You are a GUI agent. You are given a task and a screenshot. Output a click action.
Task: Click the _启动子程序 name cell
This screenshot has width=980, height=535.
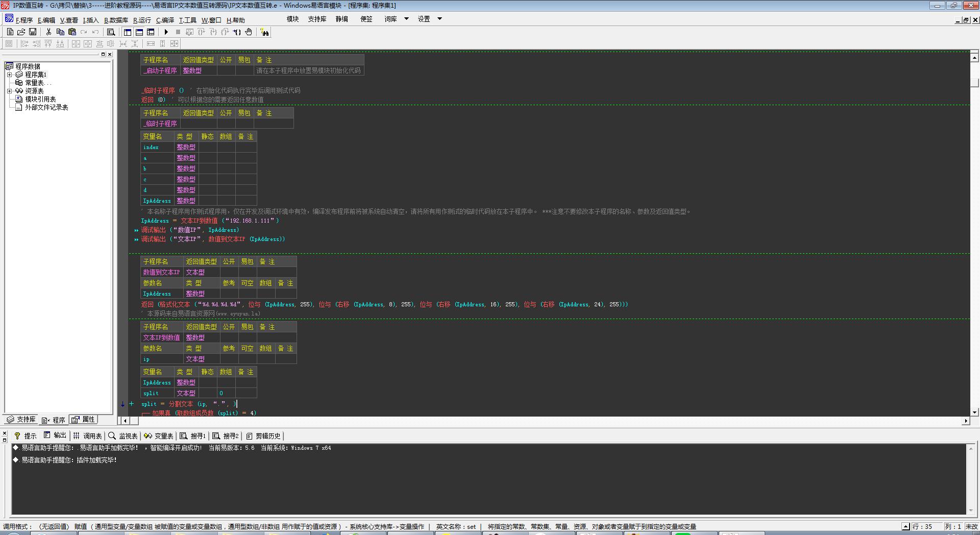[160, 70]
